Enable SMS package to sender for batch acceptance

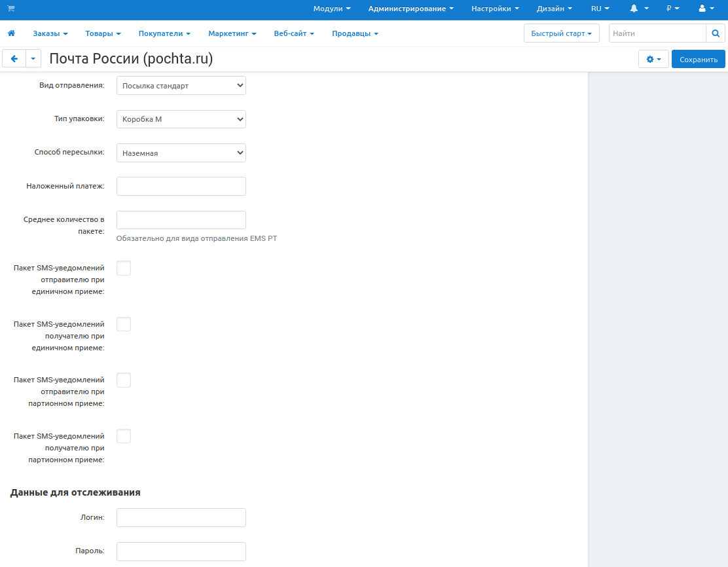pos(124,380)
